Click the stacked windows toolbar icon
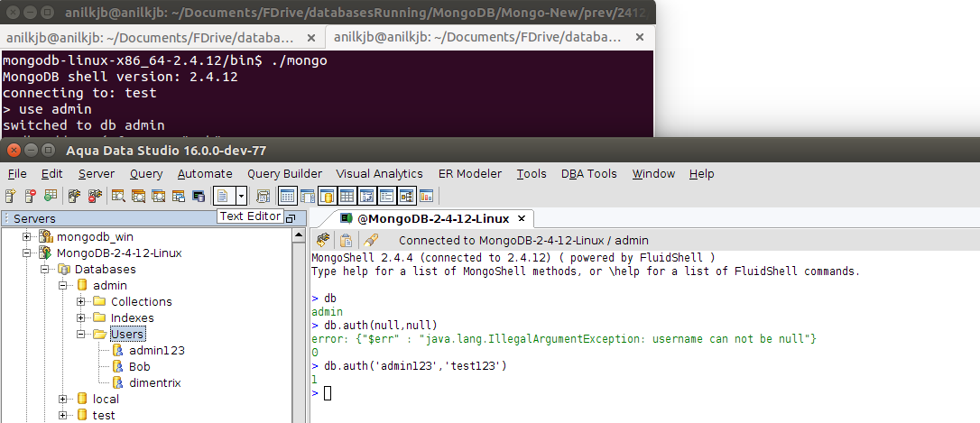The width and height of the screenshot is (980, 423). tap(179, 196)
